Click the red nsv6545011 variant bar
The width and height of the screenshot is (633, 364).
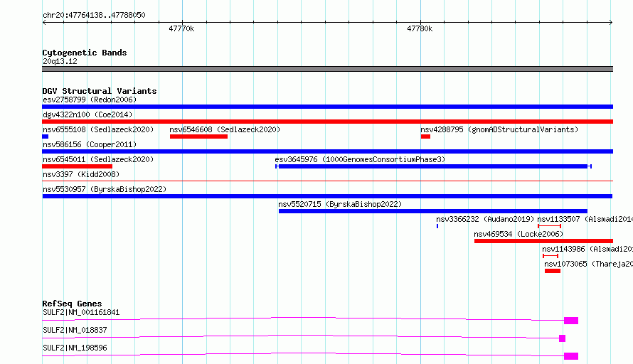(x=77, y=166)
